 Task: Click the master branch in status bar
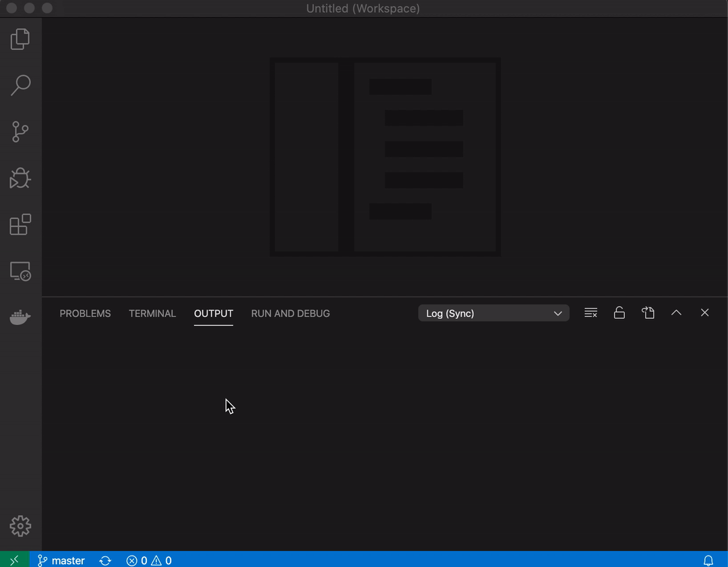[61, 560]
